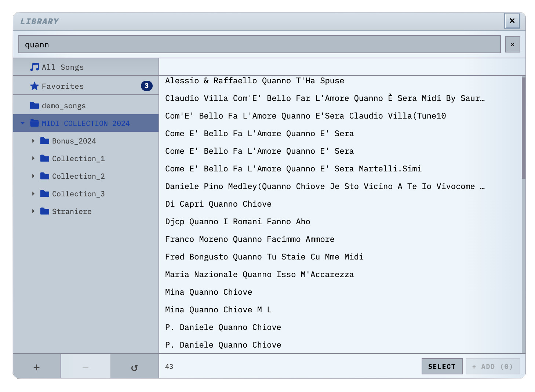Click the search input containing 'quann'
The width and height of the screenshot is (535, 392).
coord(259,44)
